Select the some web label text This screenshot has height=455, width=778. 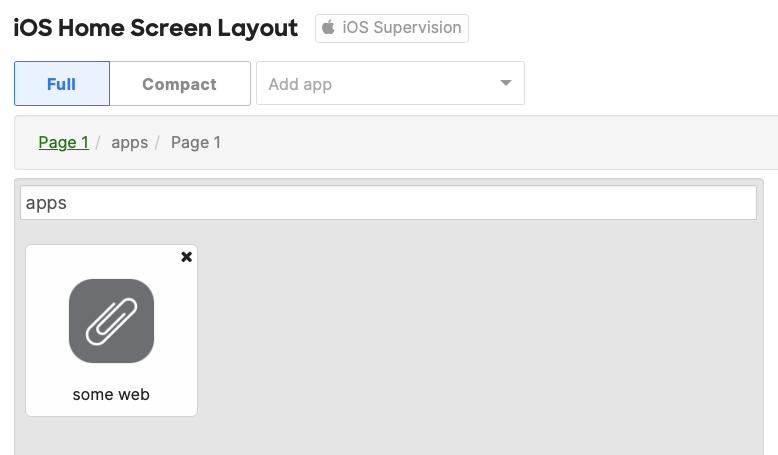[x=111, y=394]
